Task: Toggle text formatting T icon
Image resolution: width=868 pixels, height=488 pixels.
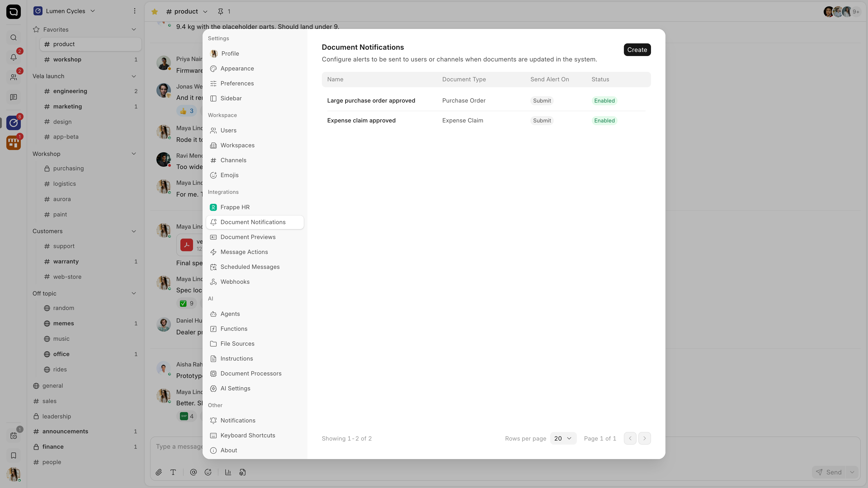Action: click(x=173, y=472)
